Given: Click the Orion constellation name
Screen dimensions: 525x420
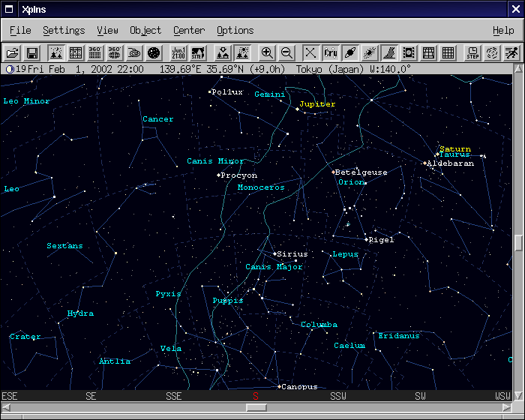Looking at the screenshot, I should 351,181.
